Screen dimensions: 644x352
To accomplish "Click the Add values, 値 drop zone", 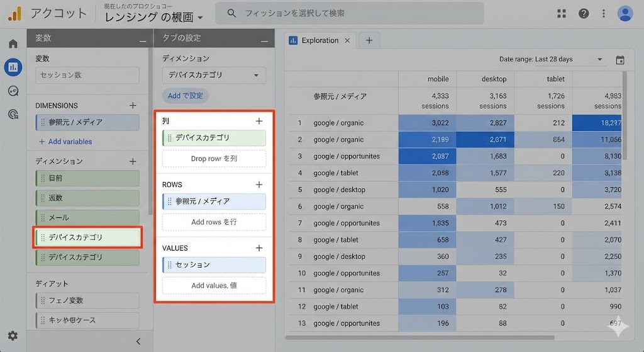I will pyautogui.click(x=214, y=285).
